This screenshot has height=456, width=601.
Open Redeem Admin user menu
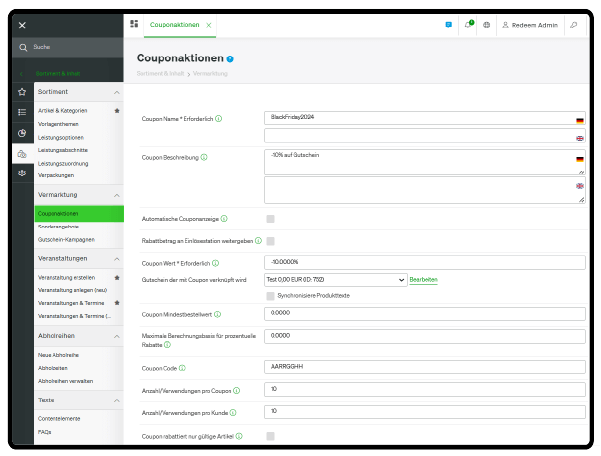(531, 24)
